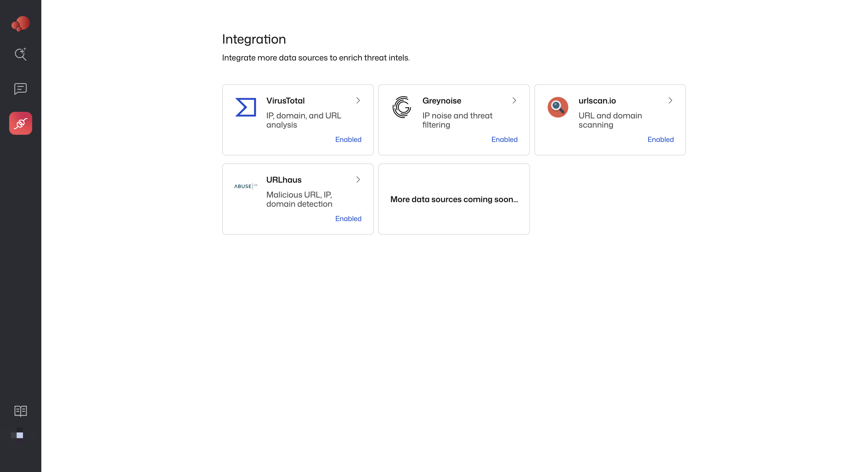Click the user avatar at sidebar bottom
The image size is (868, 472).
20,435
